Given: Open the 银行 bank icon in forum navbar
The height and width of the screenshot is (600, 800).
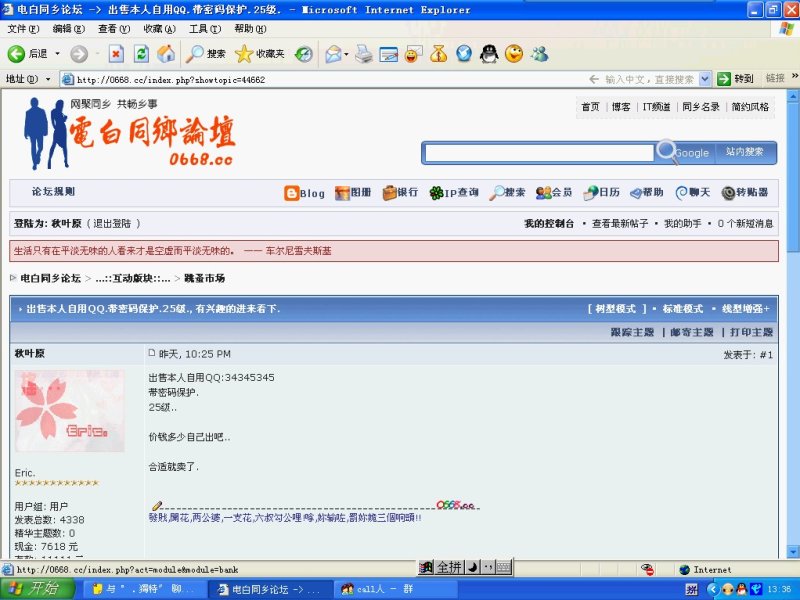Looking at the screenshot, I should [x=400, y=193].
